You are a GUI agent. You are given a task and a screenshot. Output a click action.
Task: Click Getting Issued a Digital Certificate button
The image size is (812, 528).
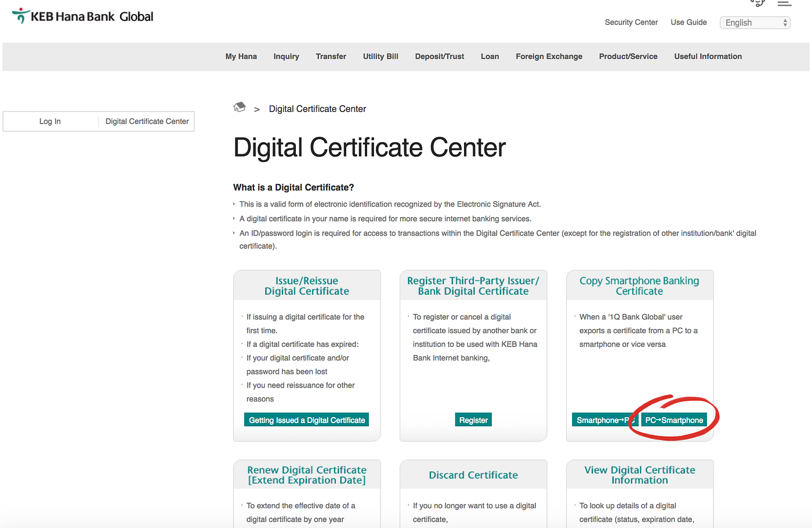pos(307,420)
